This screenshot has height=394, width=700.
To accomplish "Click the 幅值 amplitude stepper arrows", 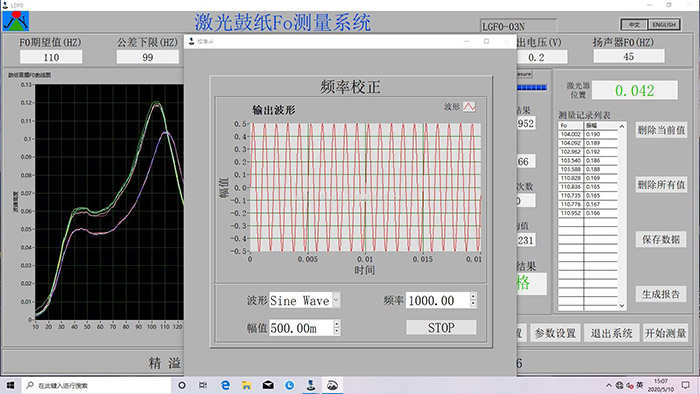I will click(337, 328).
